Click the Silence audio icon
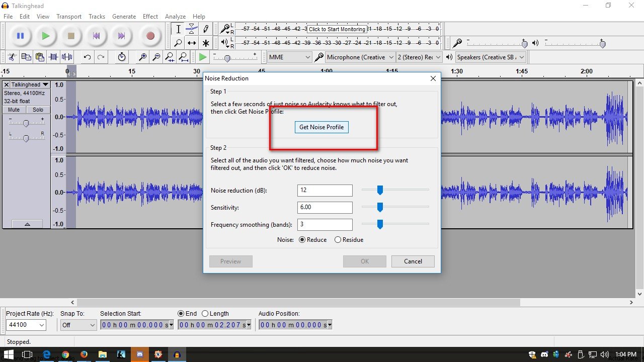This screenshot has width=644, height=362. pyautogui.click(x=67, y=57)
